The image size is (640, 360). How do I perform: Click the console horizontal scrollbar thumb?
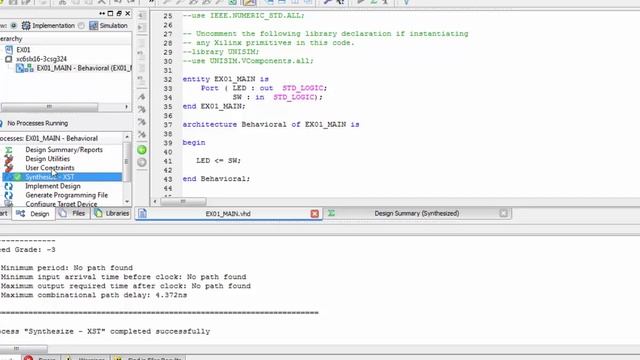click(23, 349)
